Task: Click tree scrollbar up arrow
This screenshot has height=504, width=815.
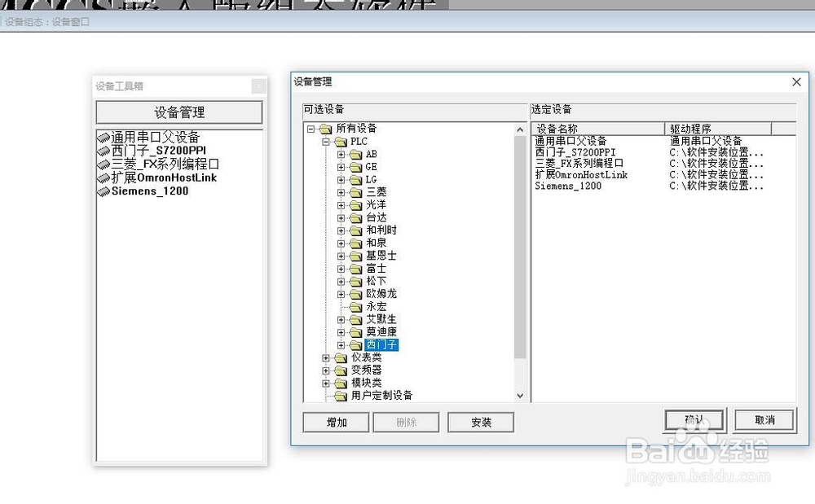Action: (520, 129)
